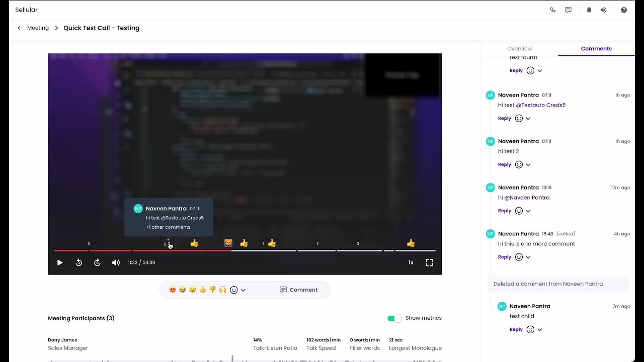Change the 1x playback speed

click(411, 262)
